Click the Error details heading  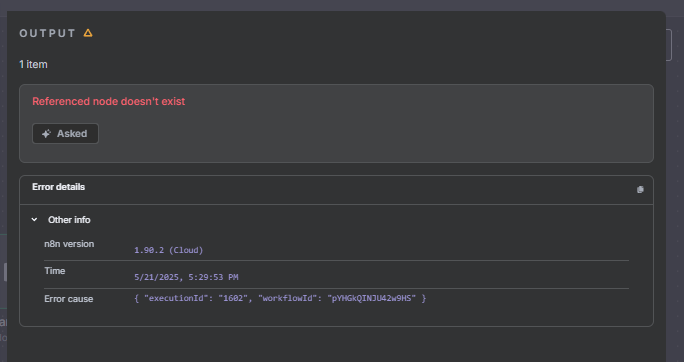pos(58,187)
